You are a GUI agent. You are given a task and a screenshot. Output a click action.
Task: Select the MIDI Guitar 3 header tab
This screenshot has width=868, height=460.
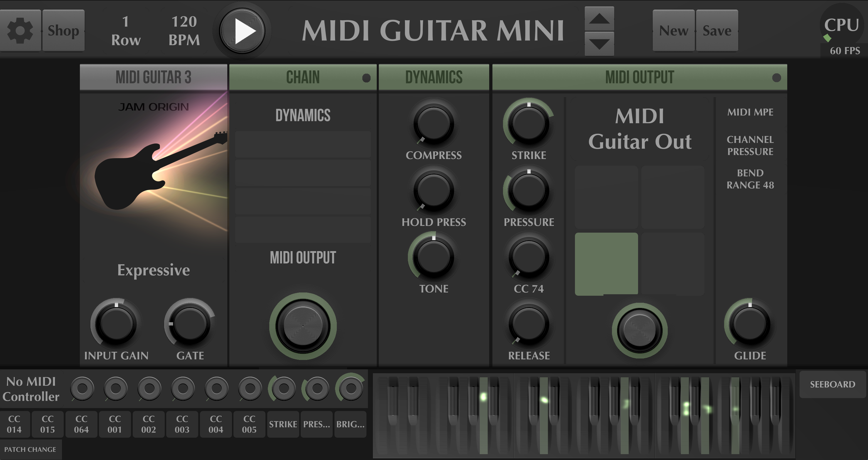coord(154,77)
